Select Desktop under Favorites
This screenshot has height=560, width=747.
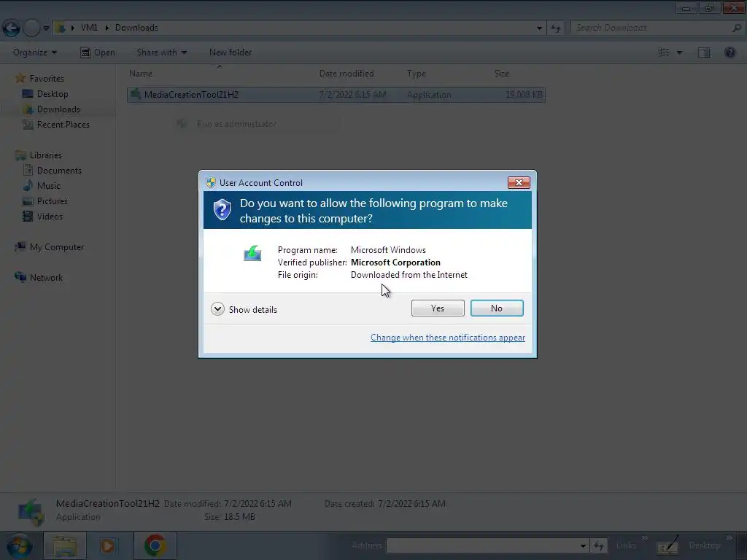point(53,94)
